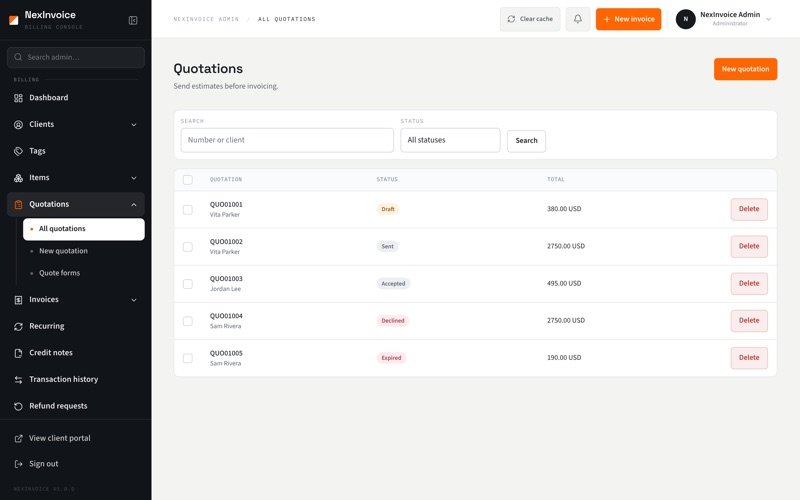This screenshot has width=800, height=500.
Task: Click the NexInvoice logo icon
Action: [x=14, y=20]
